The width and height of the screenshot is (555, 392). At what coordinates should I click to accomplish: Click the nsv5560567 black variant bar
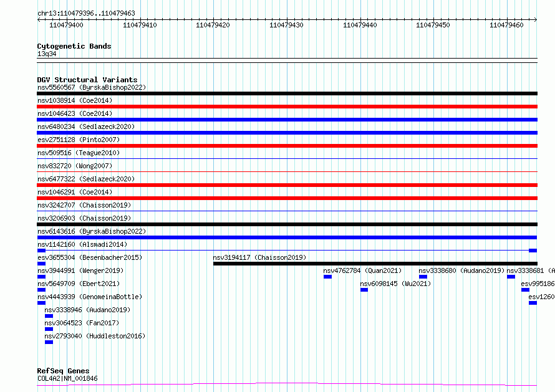287,93
